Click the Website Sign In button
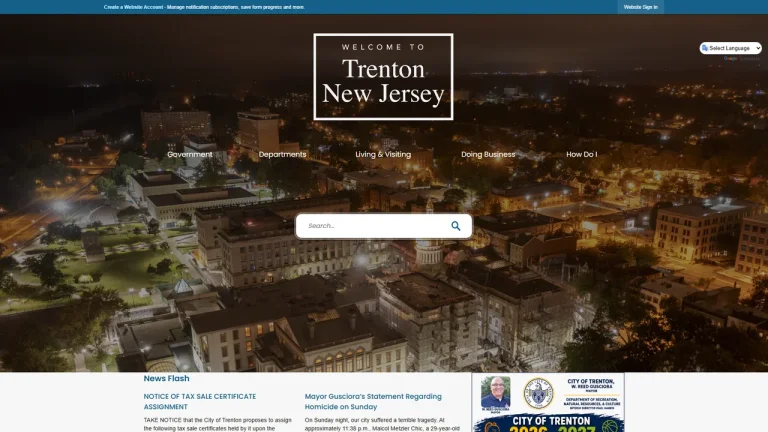Viewport: 768px width, 432px height. tap(640, 7)
